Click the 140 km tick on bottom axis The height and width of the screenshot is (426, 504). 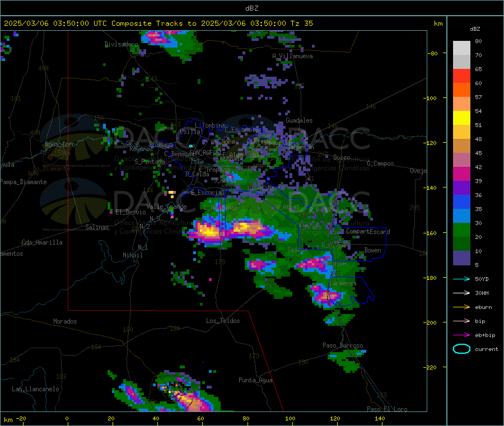380,418
